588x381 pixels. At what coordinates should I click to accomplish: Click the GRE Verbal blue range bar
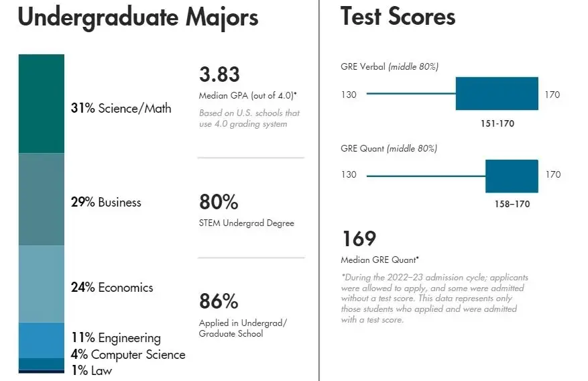(496, 94)
